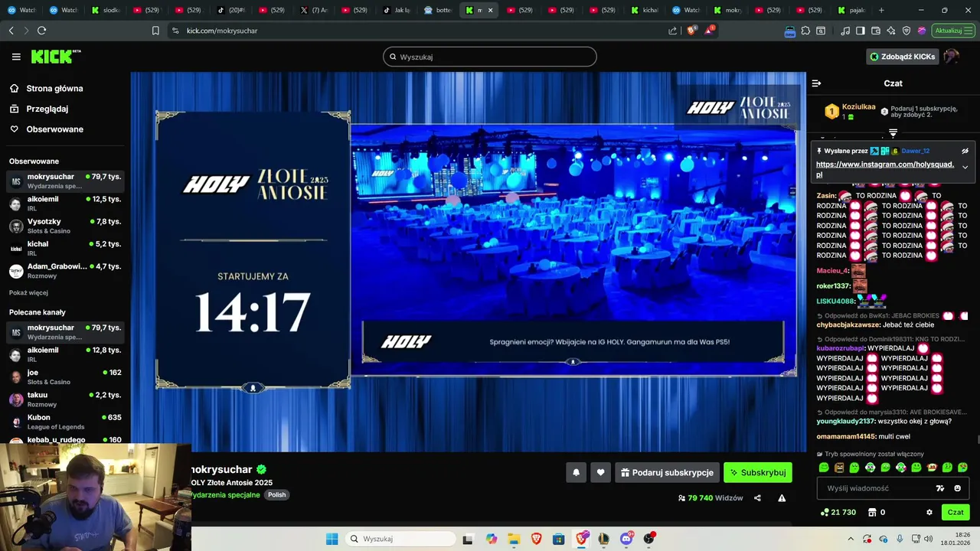The height and width of the screenshot is (551, 980).
Task: Click the address bar URL kick.com/mokrysuchar
Action: (222, 31)
